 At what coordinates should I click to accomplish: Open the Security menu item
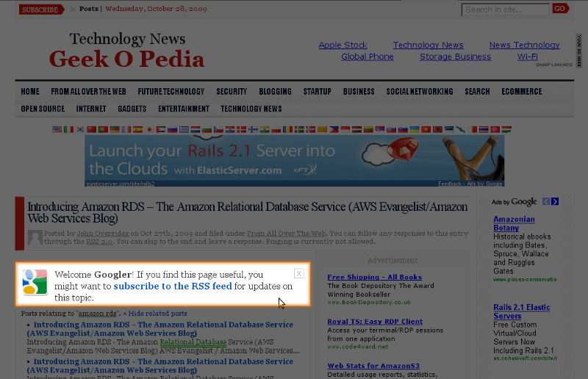coord(232,92)
